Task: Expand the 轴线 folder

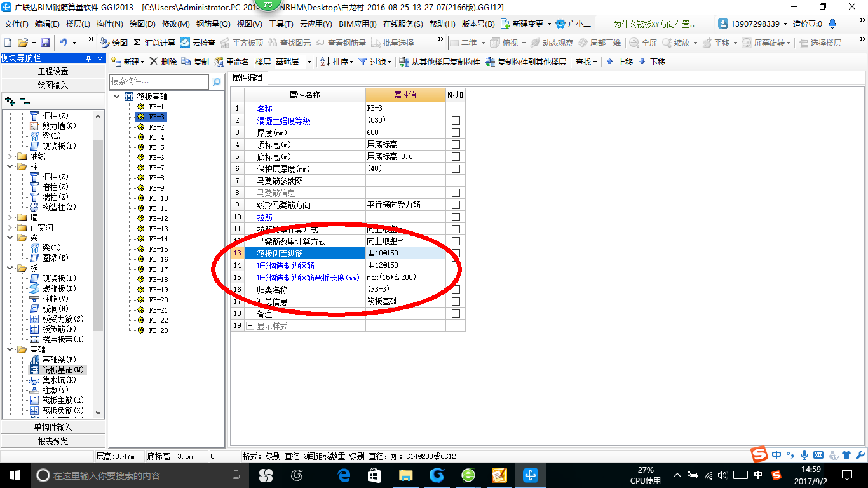Action: click(x=9, y=156)
